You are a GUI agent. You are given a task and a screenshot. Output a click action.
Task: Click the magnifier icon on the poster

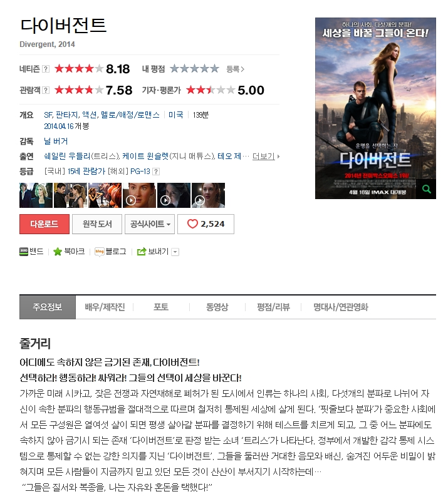426,189
